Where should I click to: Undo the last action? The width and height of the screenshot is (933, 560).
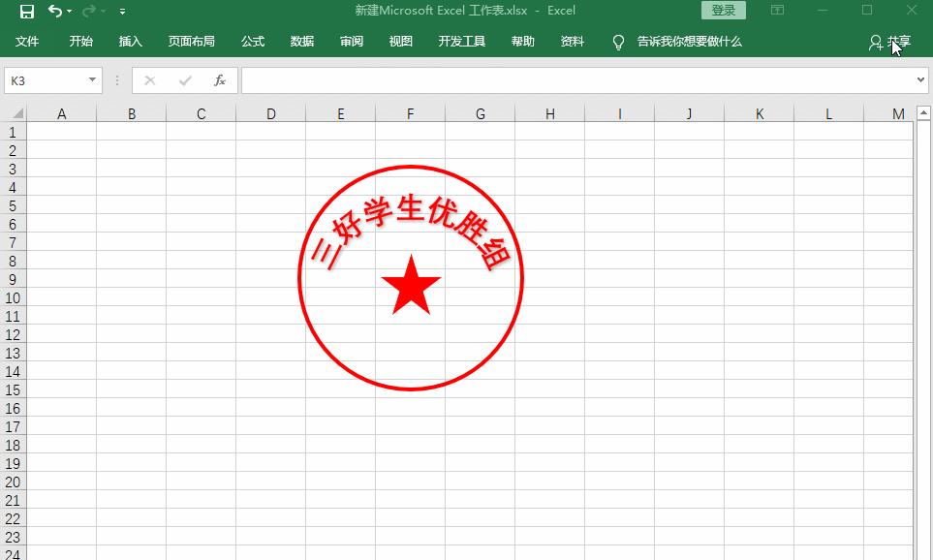point(54,10)
